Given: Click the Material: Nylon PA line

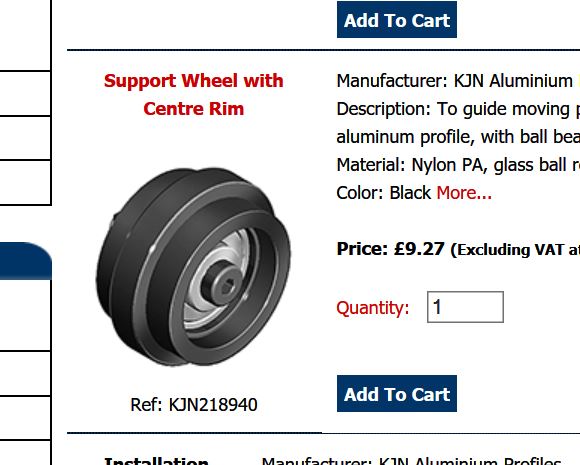Looking at the screenshot, I should pos(458,165).
